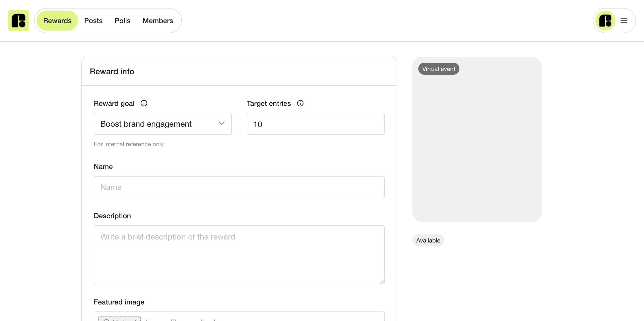Click the 'For internal reference only' hint

(129, 144)
